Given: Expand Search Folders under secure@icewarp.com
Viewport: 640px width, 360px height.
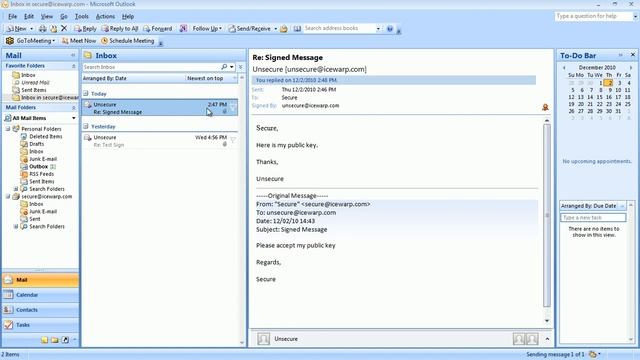Looking at the screenshot, I should (x=16, y=226).
